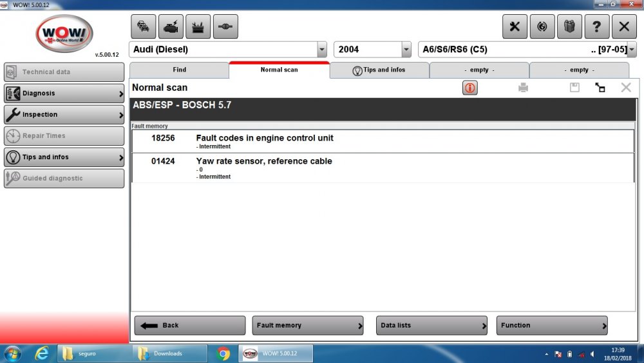Open the Function menu button

click(x=552, y=325)
